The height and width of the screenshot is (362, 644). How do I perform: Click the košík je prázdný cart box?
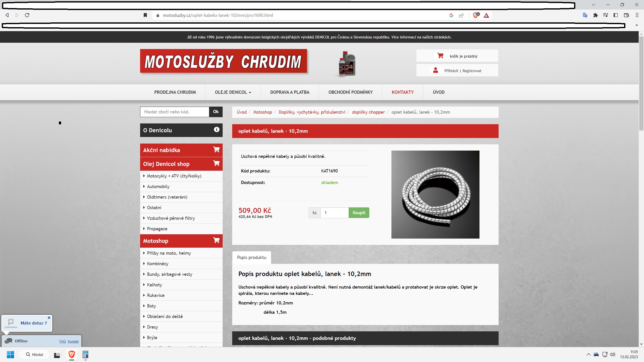click(x=457, y=56)
